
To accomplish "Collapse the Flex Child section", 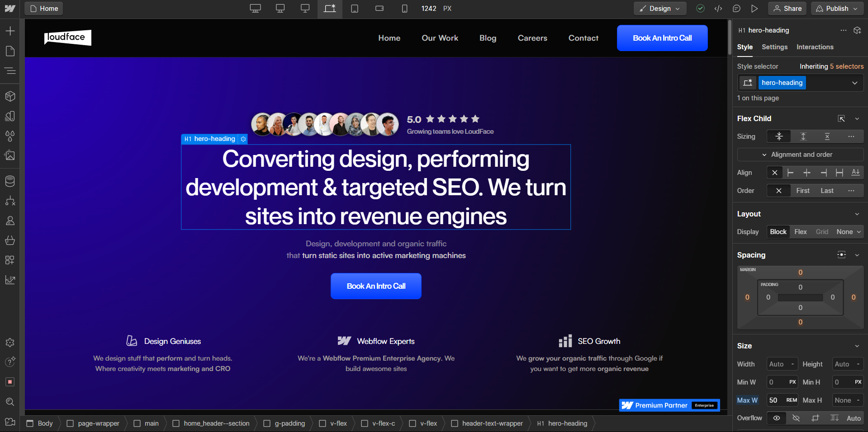I will coord(857,118).
